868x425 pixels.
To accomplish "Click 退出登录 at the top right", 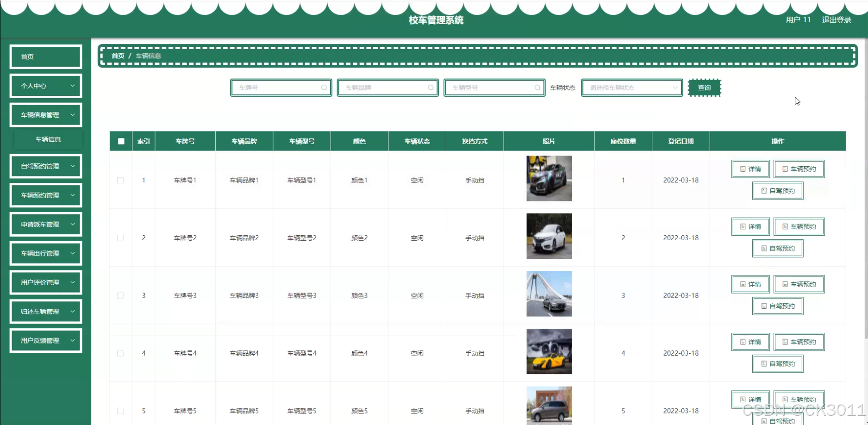I will pyautogui.click(x=836, y=19).
